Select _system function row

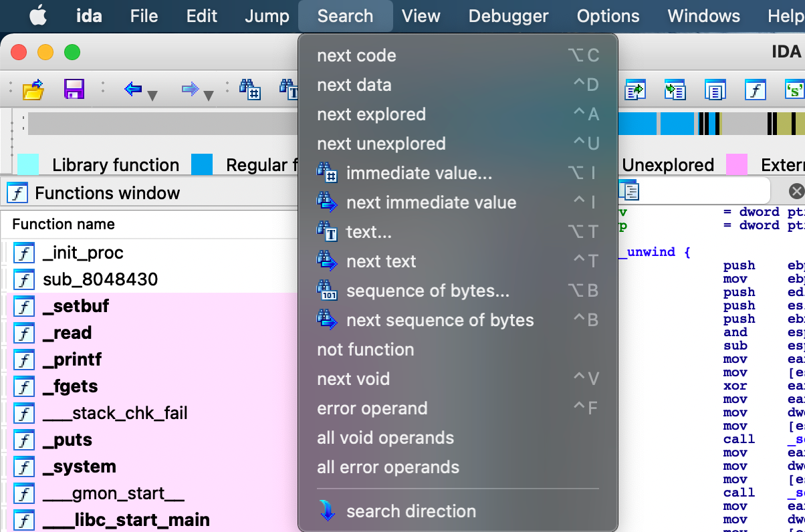click(x=150, y=467)
